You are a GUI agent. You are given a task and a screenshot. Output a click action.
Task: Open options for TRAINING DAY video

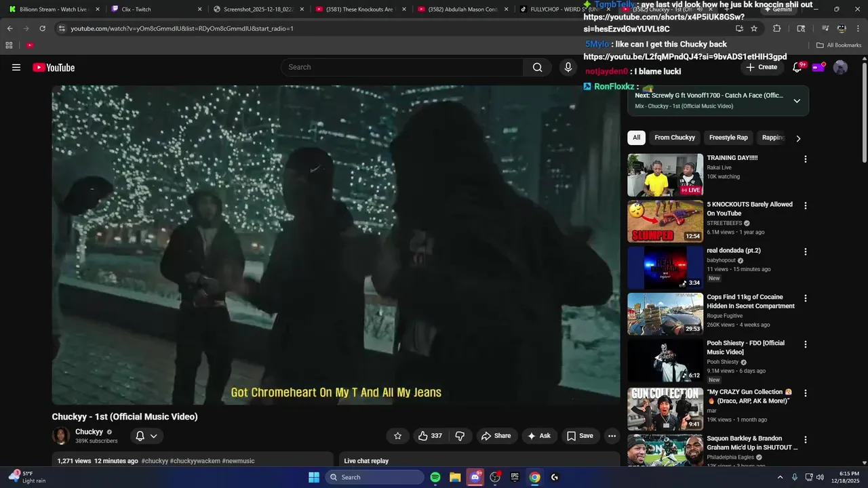click(806, 159)
